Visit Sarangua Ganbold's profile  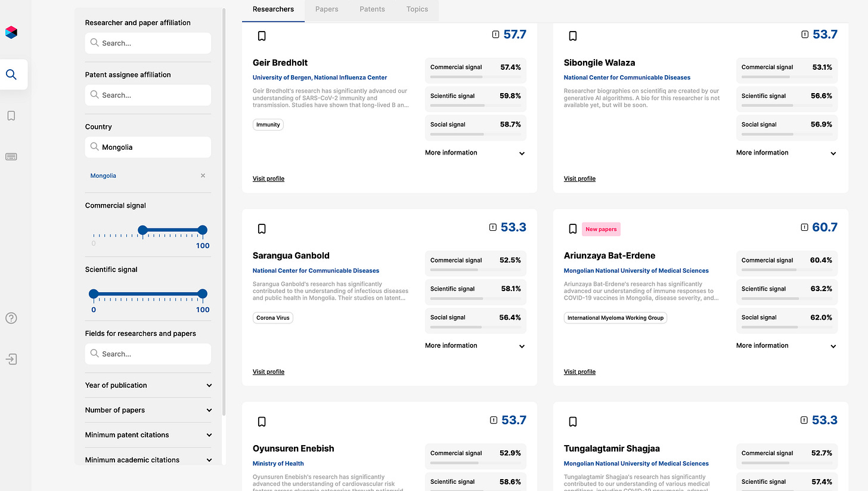(268, 372)
